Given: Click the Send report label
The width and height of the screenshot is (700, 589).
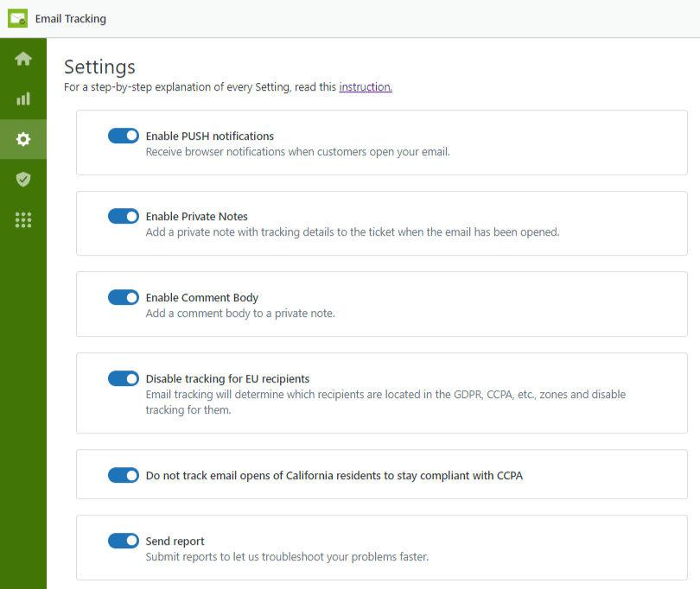Looking at the screenshot, I should click(175, 541).
